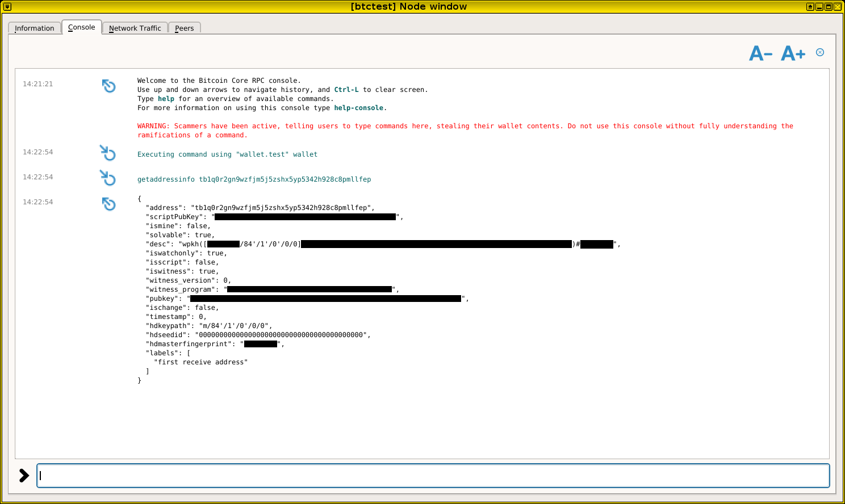Click the command icon beside the getaddressinfo line
This screenshot has width=845, height=504.
(x=108, y=178)
